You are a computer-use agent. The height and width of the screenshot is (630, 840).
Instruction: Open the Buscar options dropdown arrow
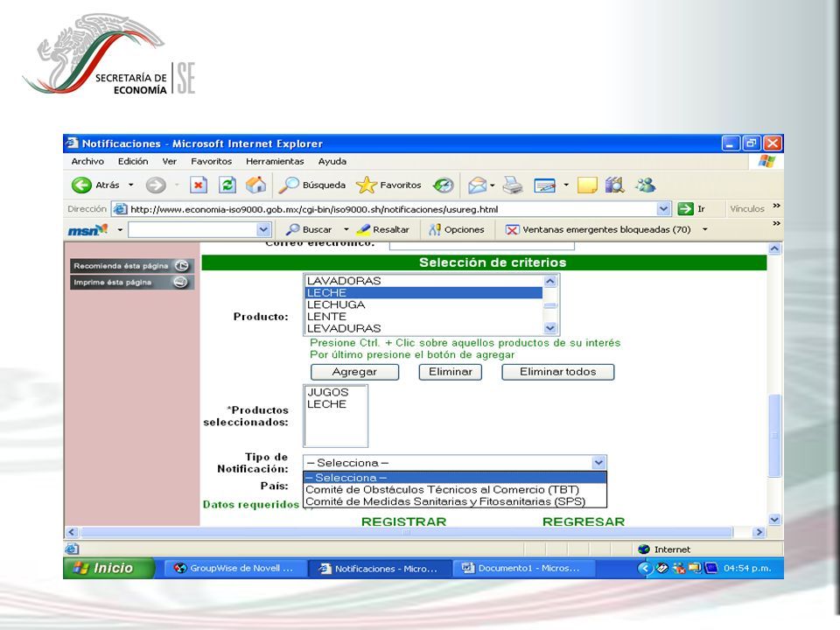(x=346, y=230)
